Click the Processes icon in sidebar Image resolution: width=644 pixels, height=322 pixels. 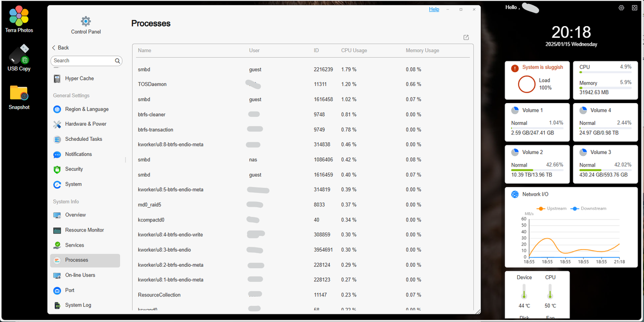pyautogui.click(x=57, y=260)
